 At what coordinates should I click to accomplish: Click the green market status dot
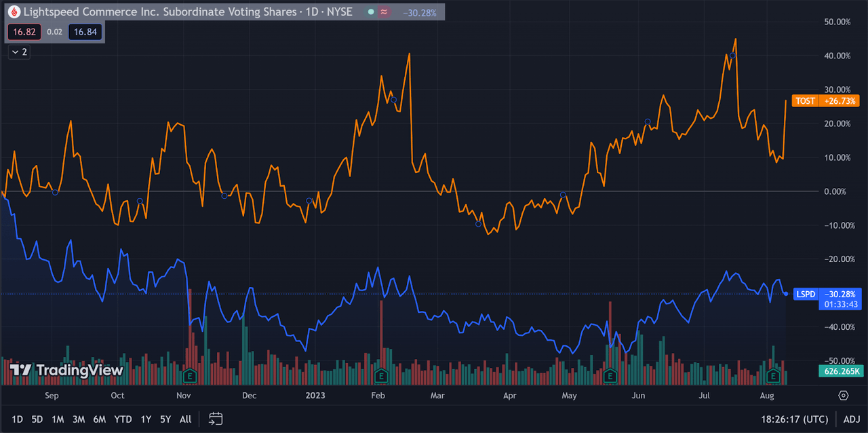pyautogui.click(x=370, y=12)
